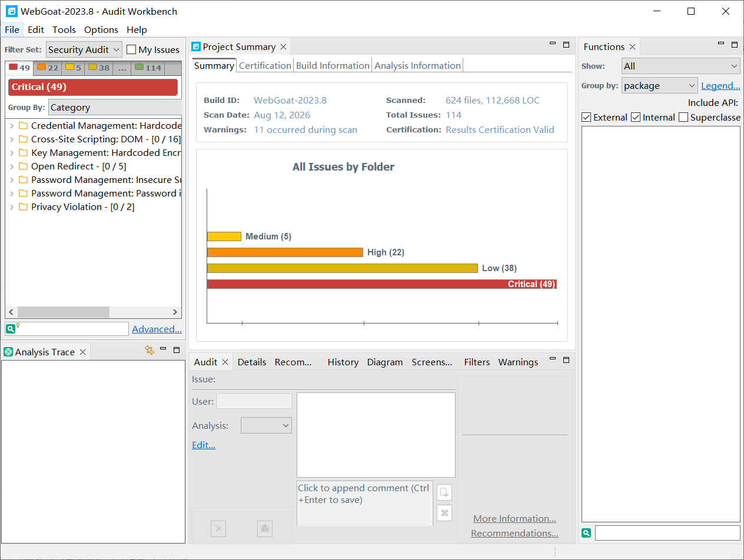Open the Filter Set Security Audit dropdown
Viewport: 744px width, 560px height.
click(x=84, y=50)
